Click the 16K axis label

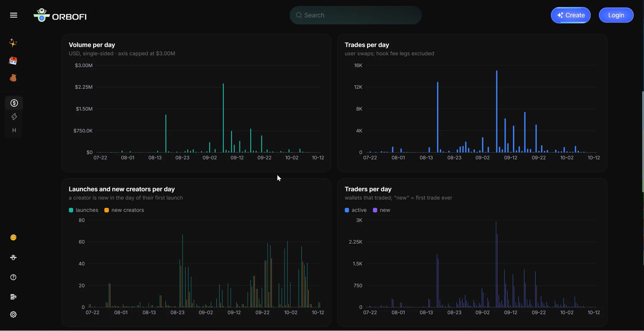coord(358,65)
